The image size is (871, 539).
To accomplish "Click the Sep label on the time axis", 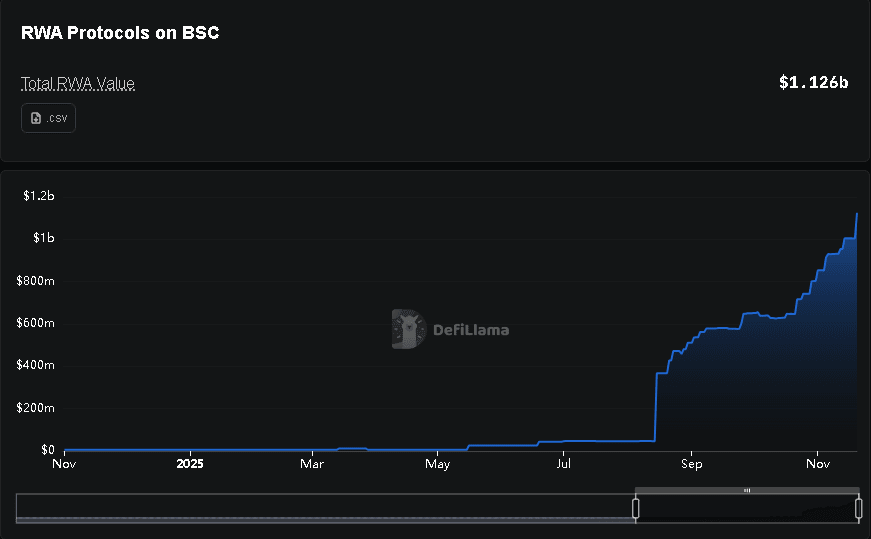I will (x=690, y=464).
